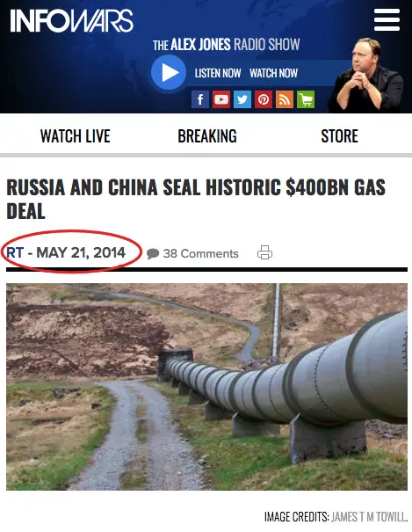Viewport: 412px width, 532px height.
Task: Play the Alex Jones Radio Show
Action: point(169,72)
